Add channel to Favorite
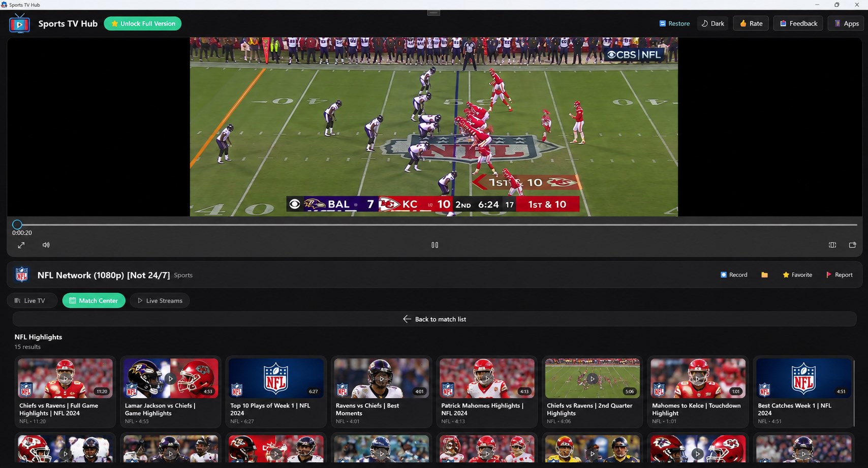The height and width of the screenshot is (468, 868). coord(797,275)
